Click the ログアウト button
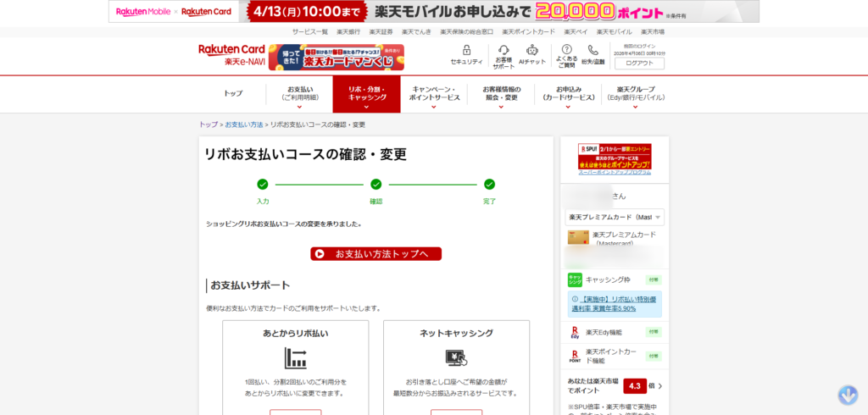This screenshot has width=868, height=415. point(639,63)
